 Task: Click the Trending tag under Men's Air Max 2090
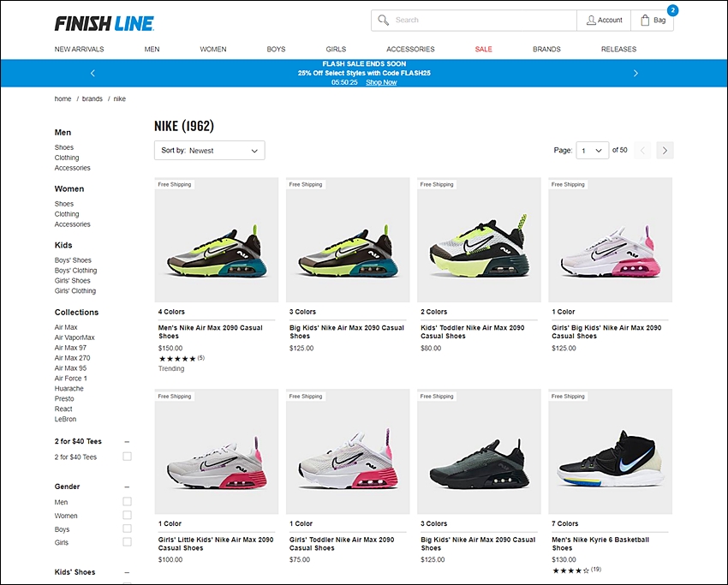[171, 368]
